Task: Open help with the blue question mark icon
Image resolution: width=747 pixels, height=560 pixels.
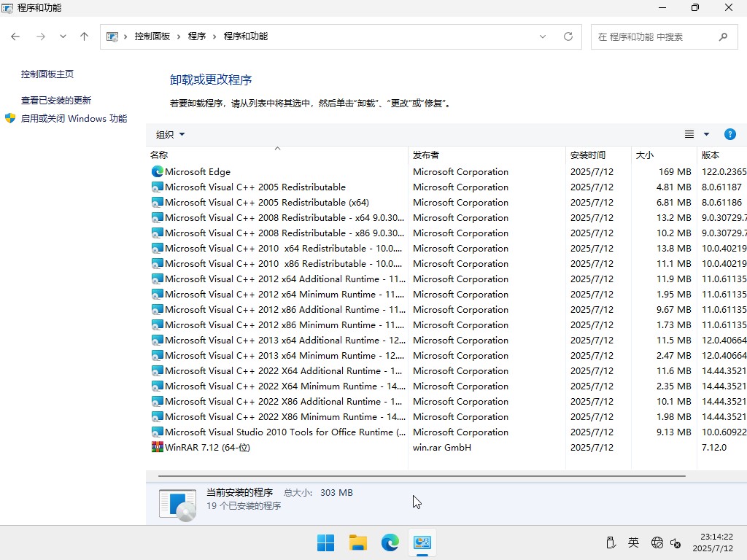Action: coord(730,134)
